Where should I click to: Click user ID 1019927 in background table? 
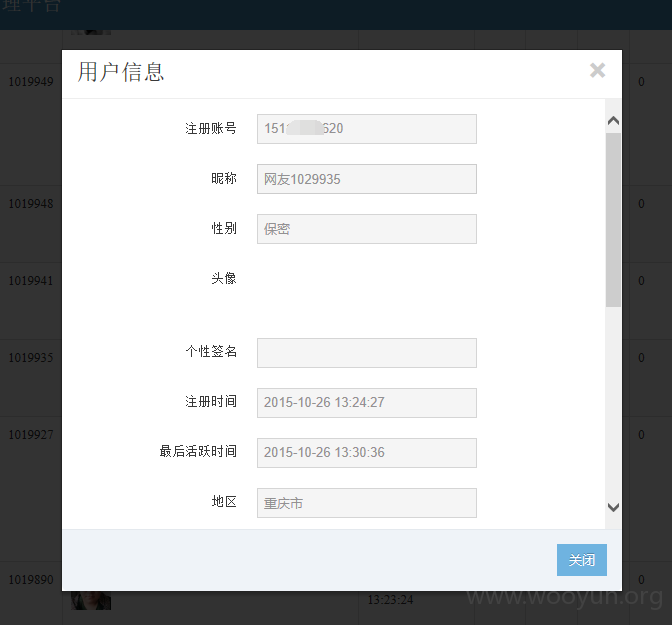click(x=31, y=435)
